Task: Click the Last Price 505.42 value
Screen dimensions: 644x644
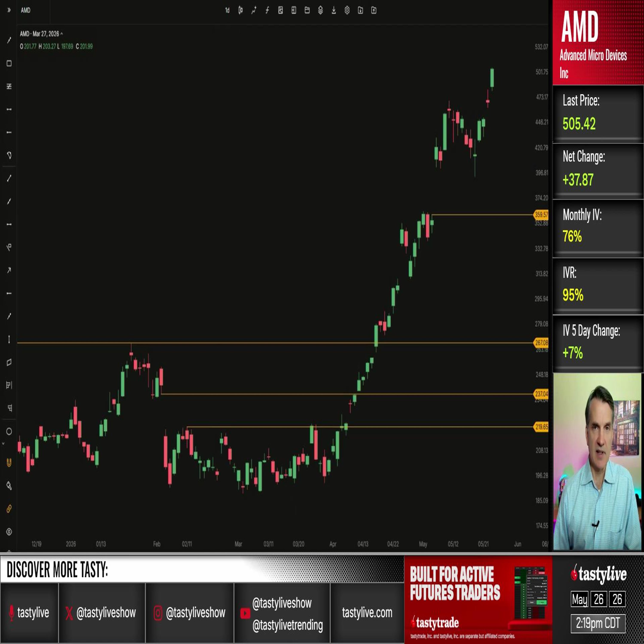Action: tap(579, 124)
